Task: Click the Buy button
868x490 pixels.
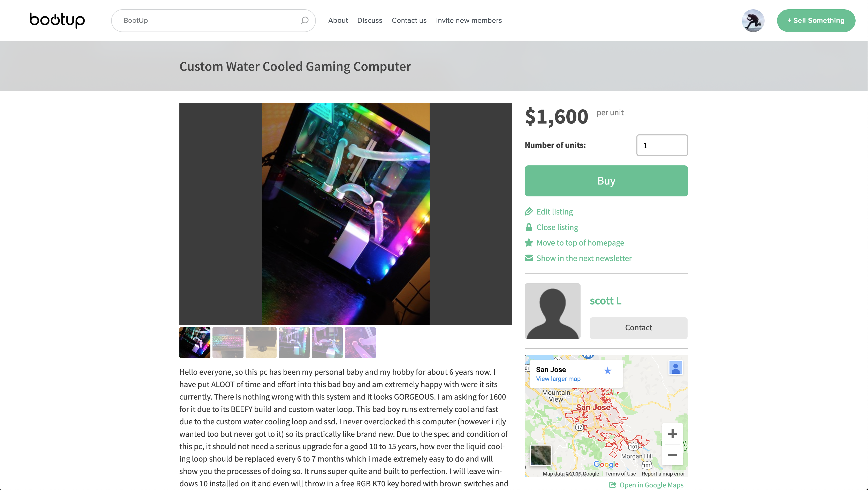Action: [606, 181]
